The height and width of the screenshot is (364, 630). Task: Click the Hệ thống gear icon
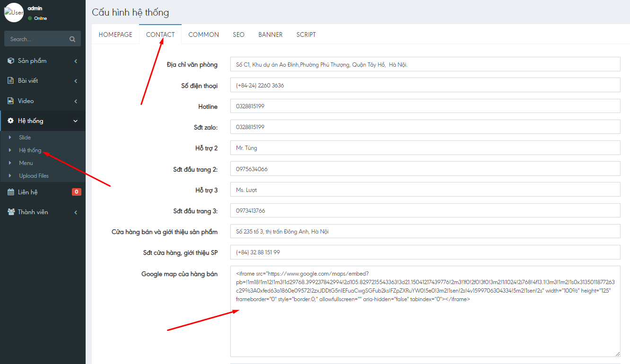[11, 121]
